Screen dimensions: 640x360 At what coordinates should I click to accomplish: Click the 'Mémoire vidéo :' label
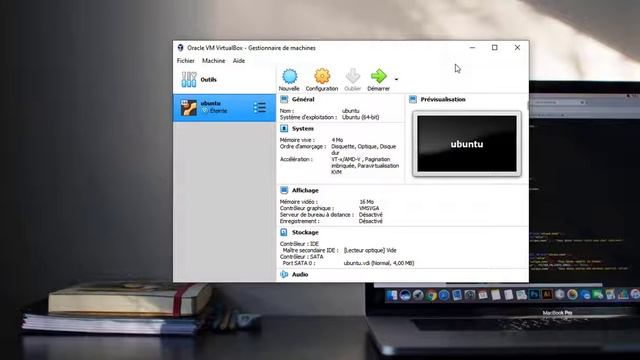(299, 202)
